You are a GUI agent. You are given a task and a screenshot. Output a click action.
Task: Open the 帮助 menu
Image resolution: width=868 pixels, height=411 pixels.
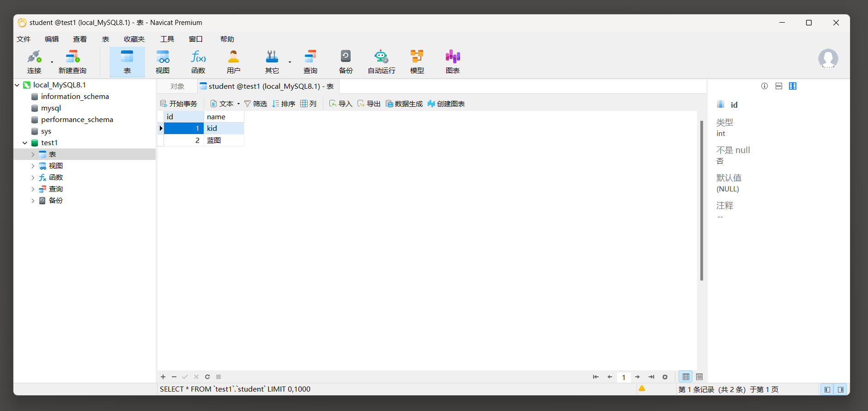coord(227,39)
